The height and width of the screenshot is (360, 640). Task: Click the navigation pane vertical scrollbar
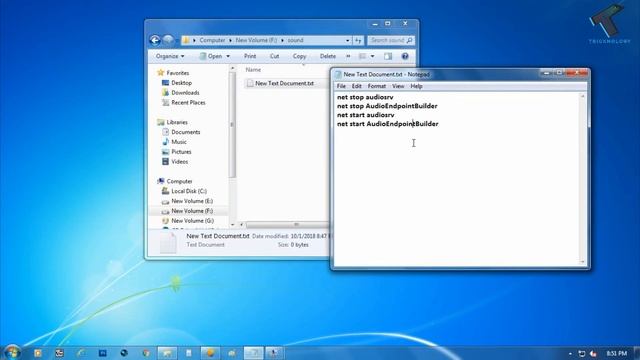point(232,125)
